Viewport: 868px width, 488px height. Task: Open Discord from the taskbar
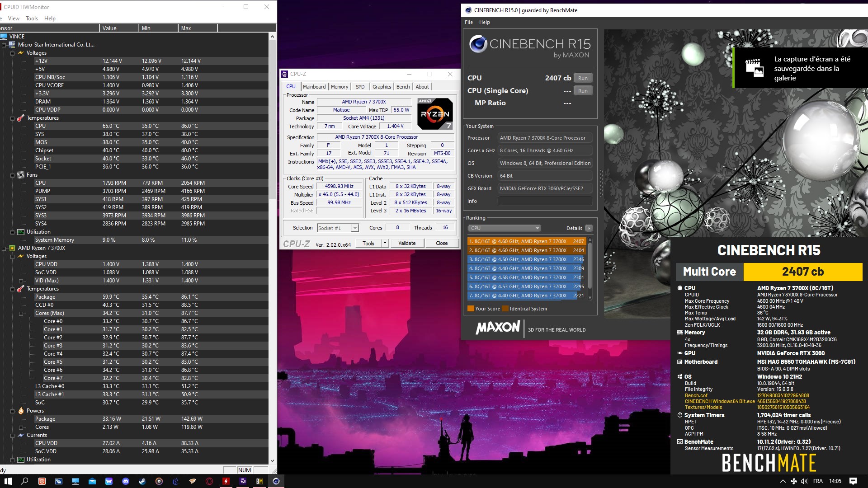point(126,481)
